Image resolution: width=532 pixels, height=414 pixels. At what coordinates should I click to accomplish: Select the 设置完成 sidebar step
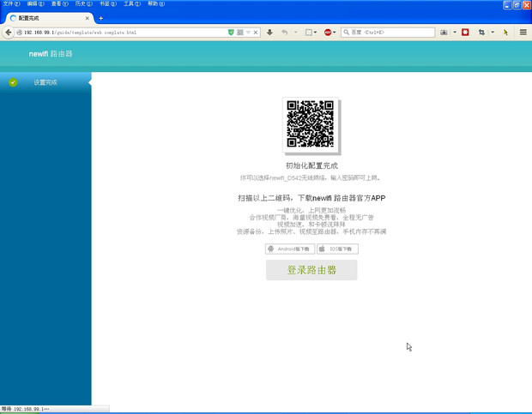45,82
